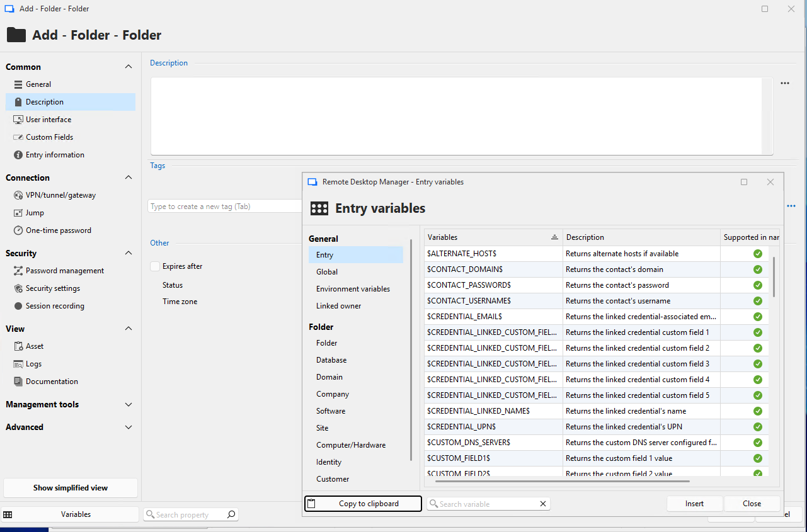Expand the Management tools section
The height and width of the screenshot is (532, 807).
pos(129,404)
